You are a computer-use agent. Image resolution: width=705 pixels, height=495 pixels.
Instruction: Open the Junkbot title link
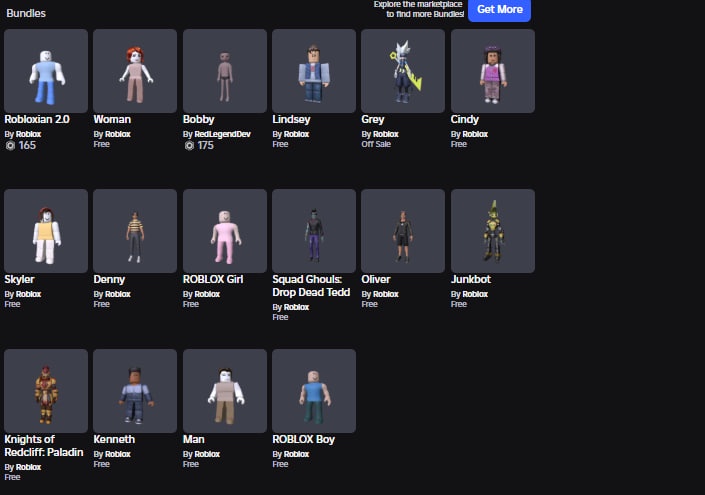click(470, 280)
